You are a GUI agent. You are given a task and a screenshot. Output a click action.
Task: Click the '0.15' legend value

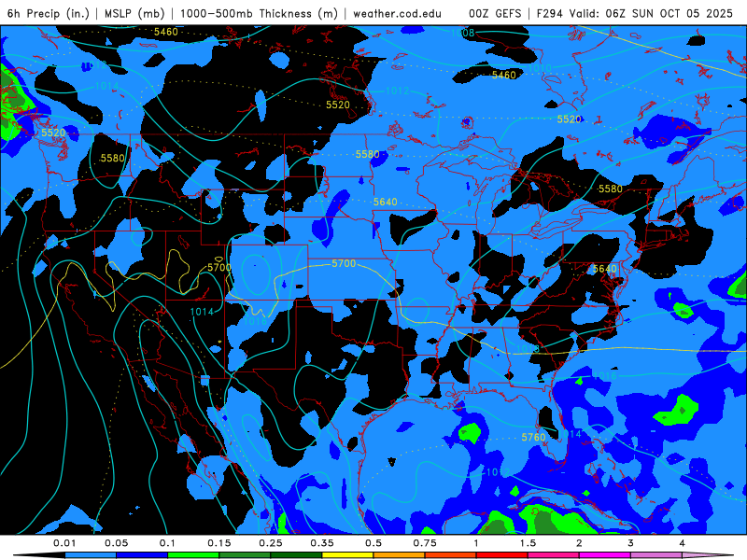[x=219, y=543]
